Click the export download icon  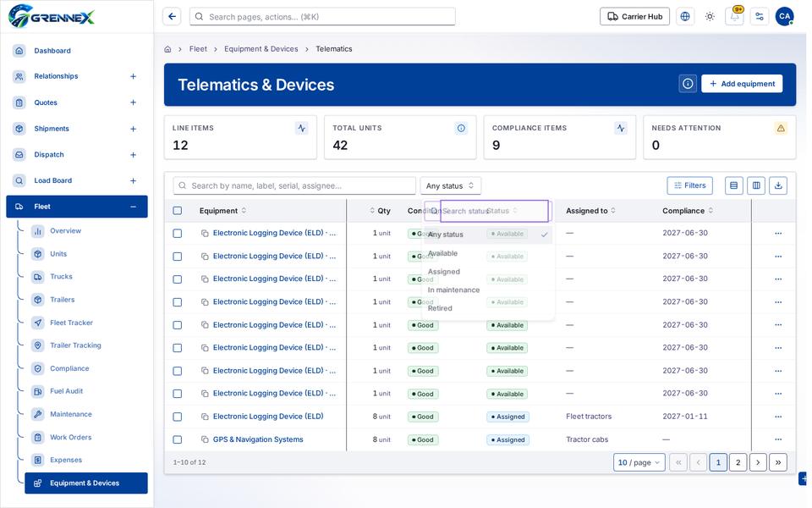click(x=778, y=185)
